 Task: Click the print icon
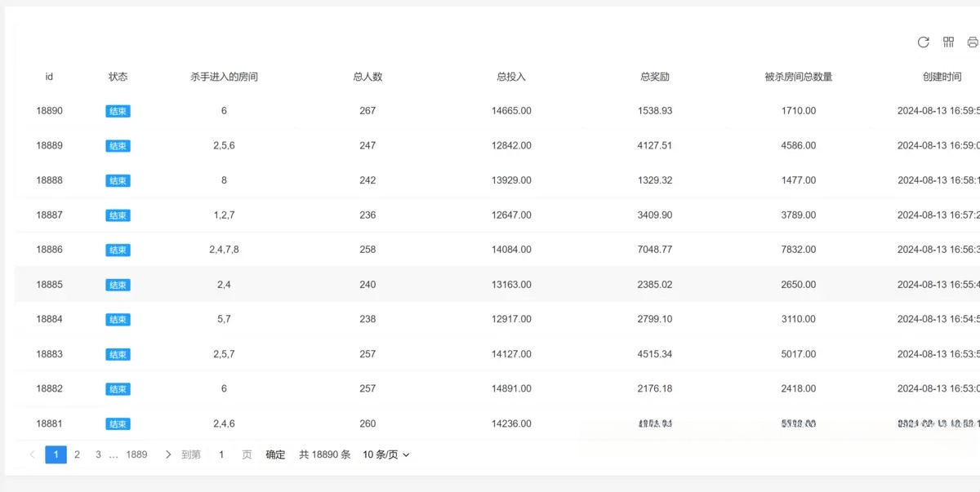pyautogui.click(x=972, y=42)
